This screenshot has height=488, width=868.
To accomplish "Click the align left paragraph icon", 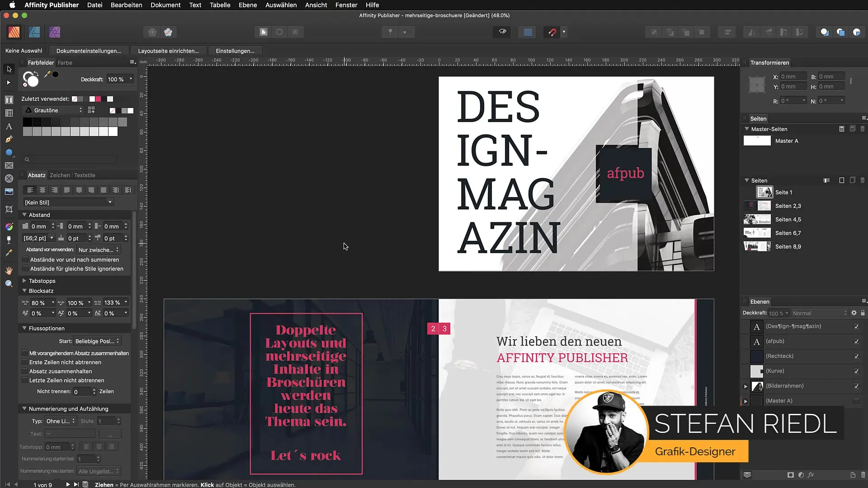I will 30,190.
